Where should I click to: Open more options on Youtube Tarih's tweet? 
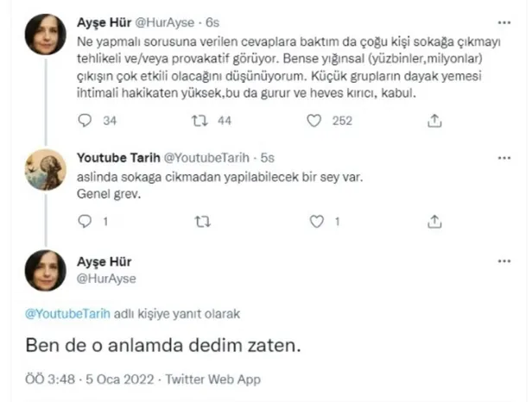pyautogui.click(x=504, y=156)
